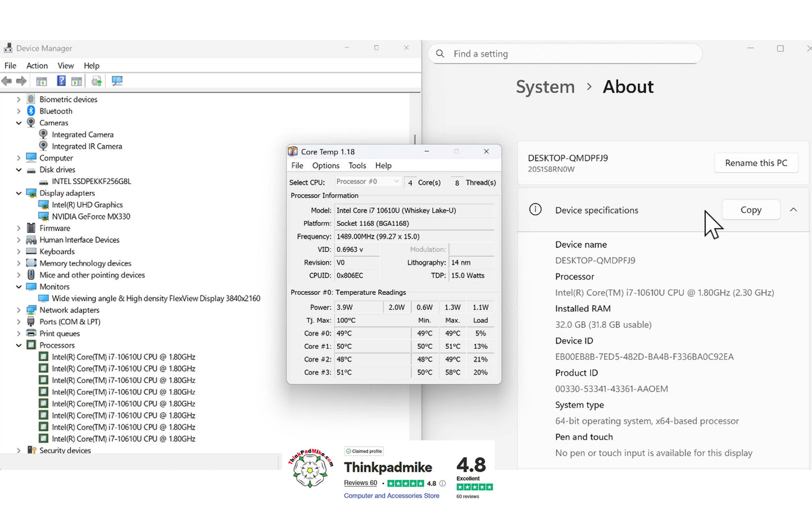Click Security devices category icon
This screenshot has width=812, height=510.
tap(31, 450)
